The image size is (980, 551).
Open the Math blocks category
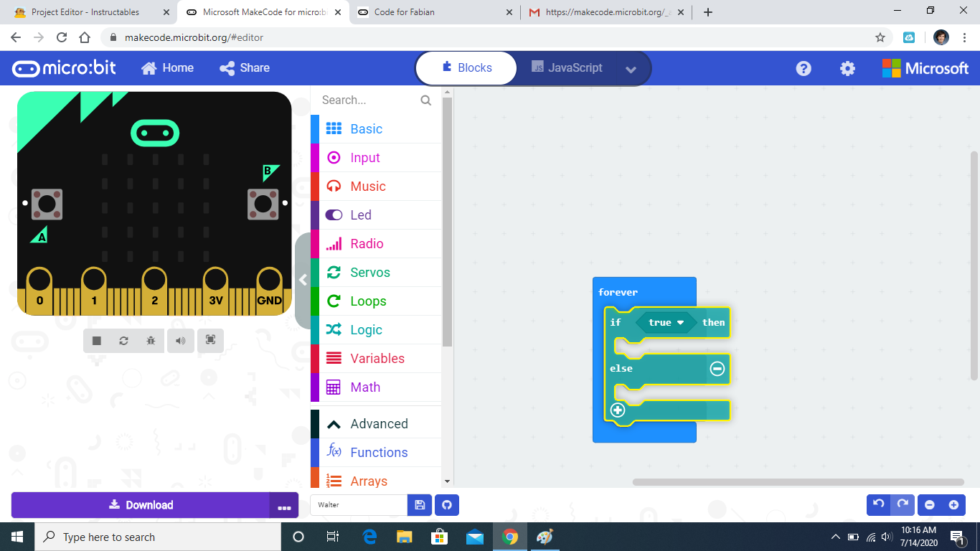(376, 387)
